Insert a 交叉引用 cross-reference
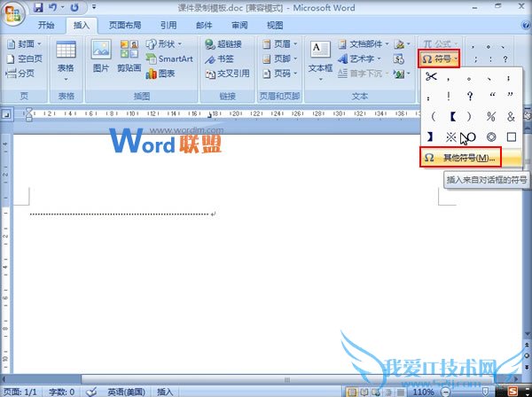Image resolution: width=532 pixels, height=397 pixels. pyautogui.click(x=227, y=74)
